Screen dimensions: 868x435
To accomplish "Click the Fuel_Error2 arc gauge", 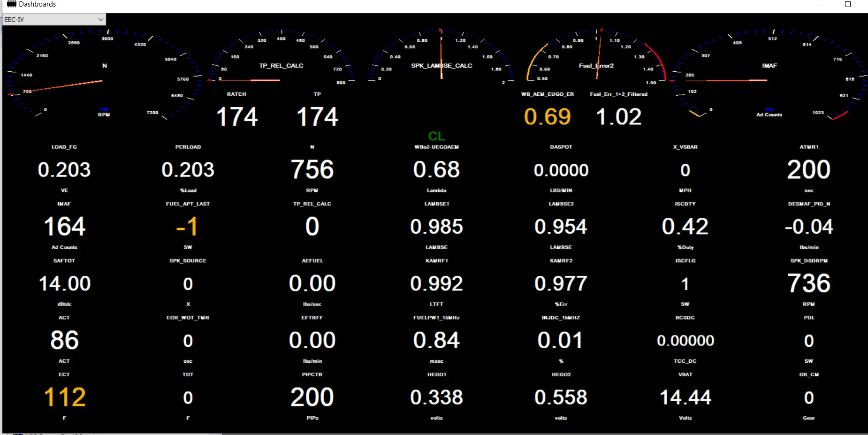I will pyautogui.click(x=596, y=56).
